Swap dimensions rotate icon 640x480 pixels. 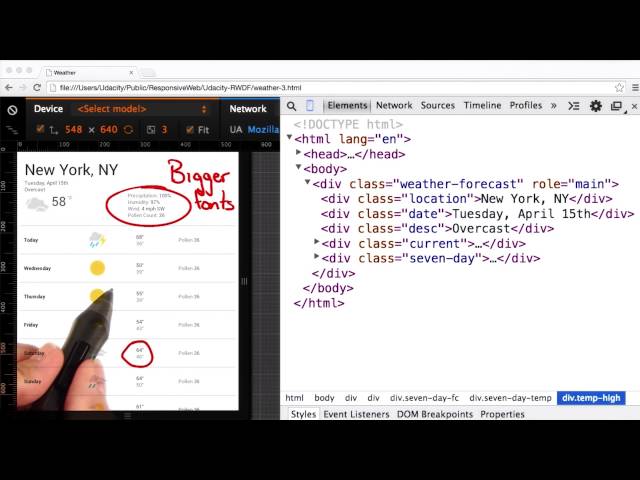coord(129,130)
